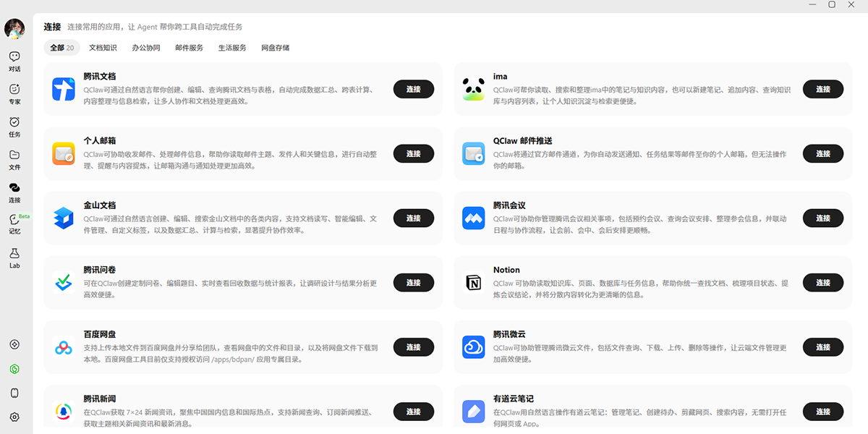Click the QClaw 邮件推送 blue mail icon
868x434 pixels.
474,153
